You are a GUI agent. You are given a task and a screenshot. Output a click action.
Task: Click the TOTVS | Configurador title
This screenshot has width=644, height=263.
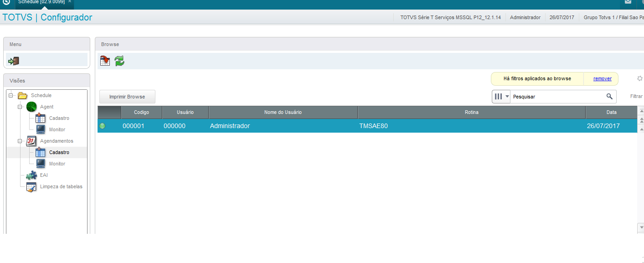click(x=47, y=17)
